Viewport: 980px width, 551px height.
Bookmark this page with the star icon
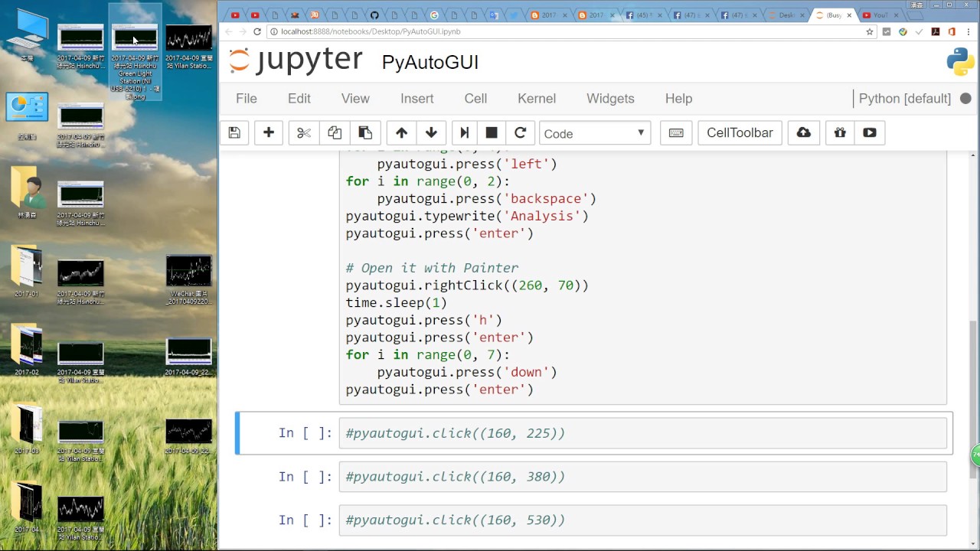point(870,31)
